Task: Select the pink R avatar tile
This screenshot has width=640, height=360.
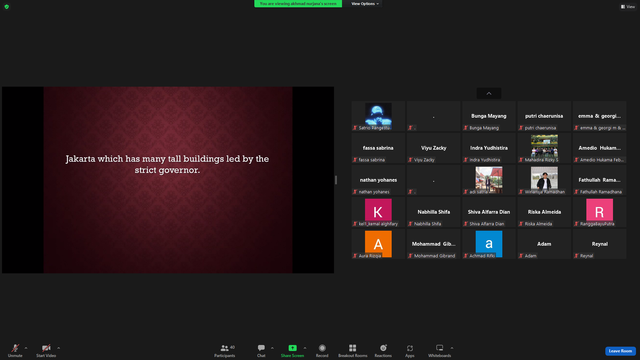Action: click(599, 212)
